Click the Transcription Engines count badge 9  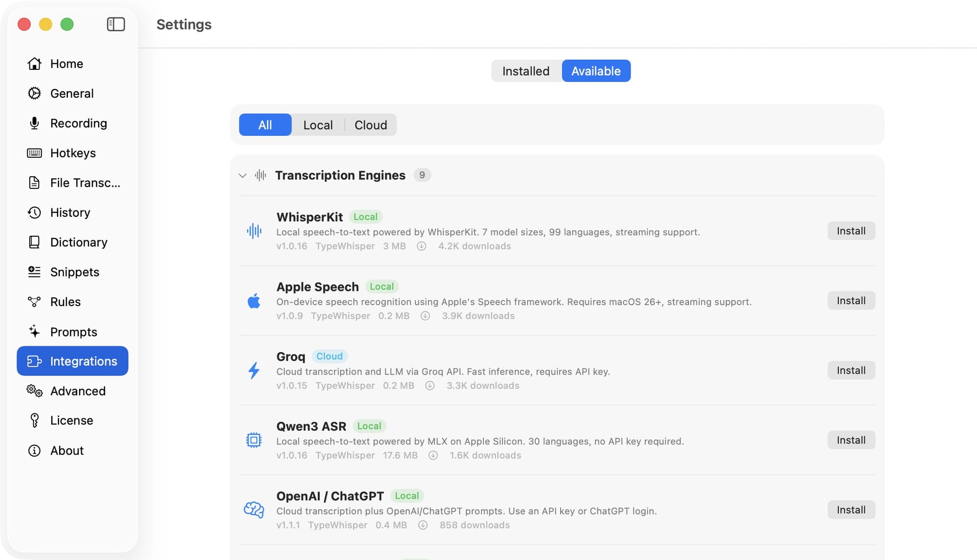[x=422, y=175]
